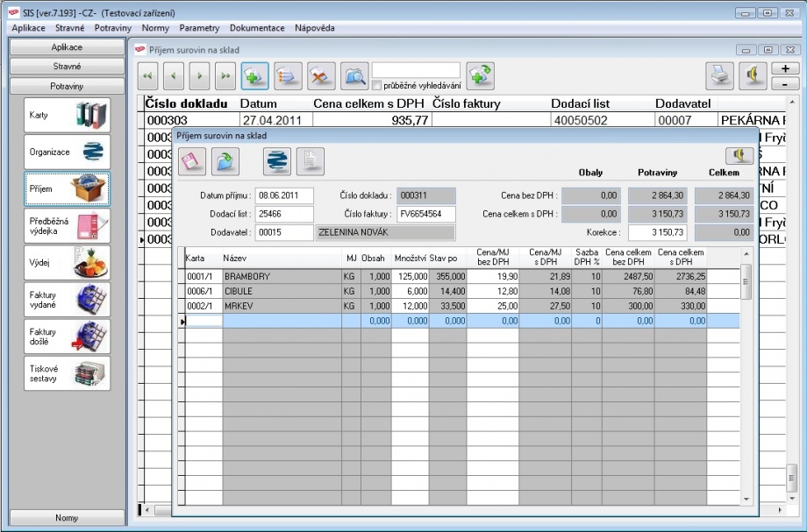
Task: Click dialog grid scroll down arrow
Action: click(746, 499)
